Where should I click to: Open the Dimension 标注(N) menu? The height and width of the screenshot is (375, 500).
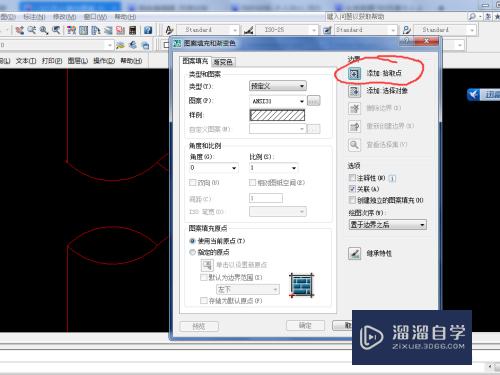click(x=34, y=17)
